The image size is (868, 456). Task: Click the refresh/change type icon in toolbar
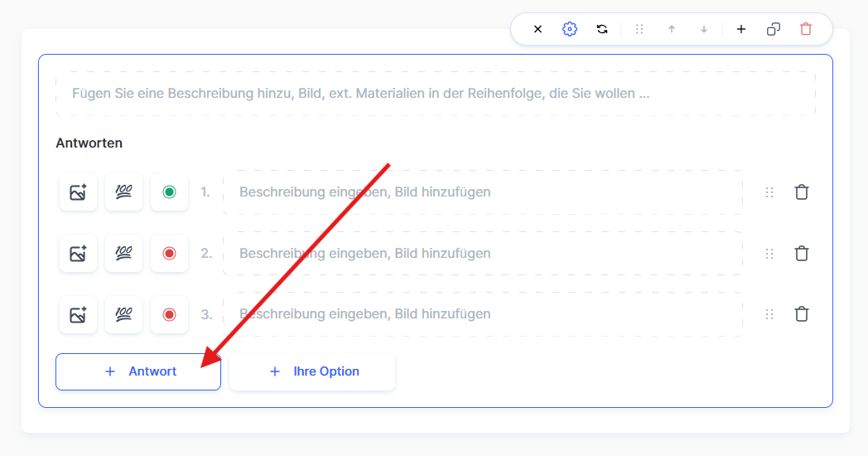pos(602,29)
